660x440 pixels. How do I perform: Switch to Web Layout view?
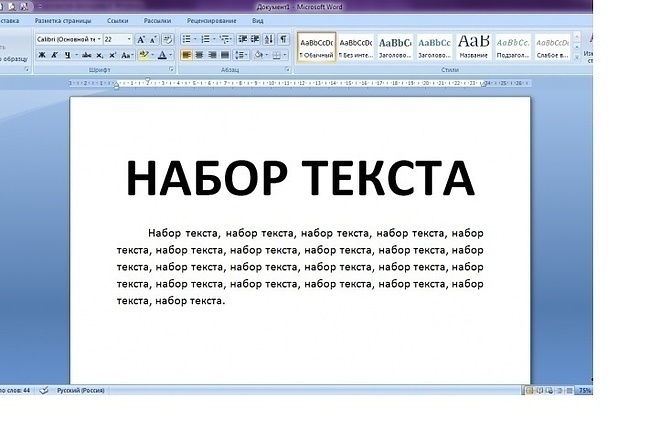click(550, 391)
